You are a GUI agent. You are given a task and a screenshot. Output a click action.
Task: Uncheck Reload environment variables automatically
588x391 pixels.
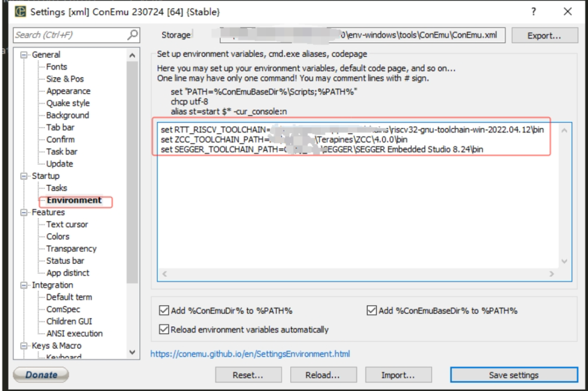pyautogui.click(x=164, y=330)
